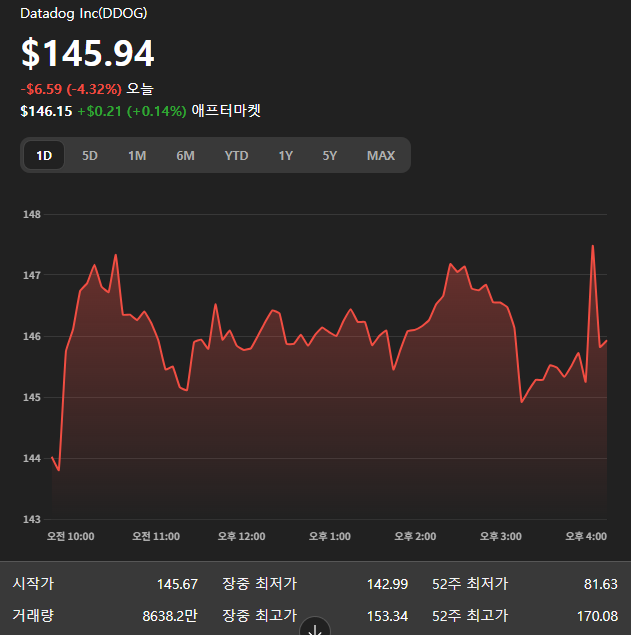Click the -$6.59 (-4.32%) change text
This screenshot has width=631, height=635.
[71, 89]
